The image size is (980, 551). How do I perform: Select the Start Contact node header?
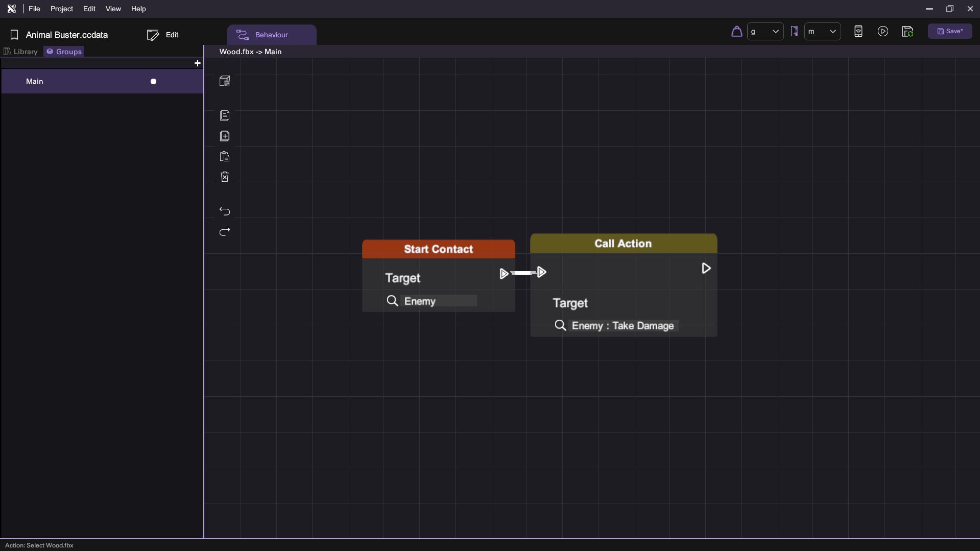[438, 249]
